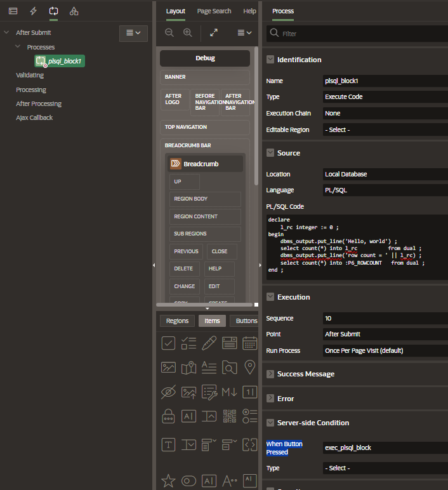Open the Execution Chain select list
Image resolution: width=448 pixels, height=490 pixels.
coord(384,113)
